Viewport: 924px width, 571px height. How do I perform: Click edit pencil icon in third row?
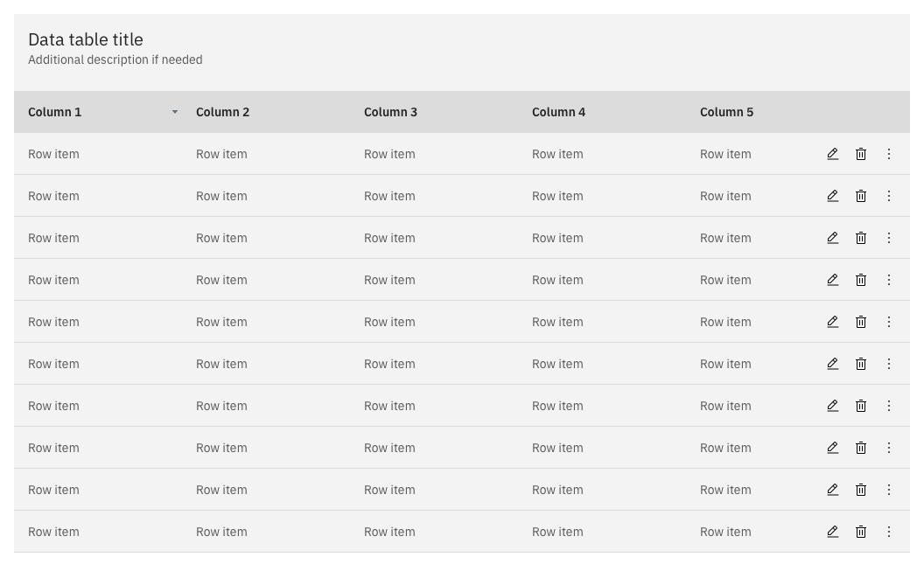[832, 238]
